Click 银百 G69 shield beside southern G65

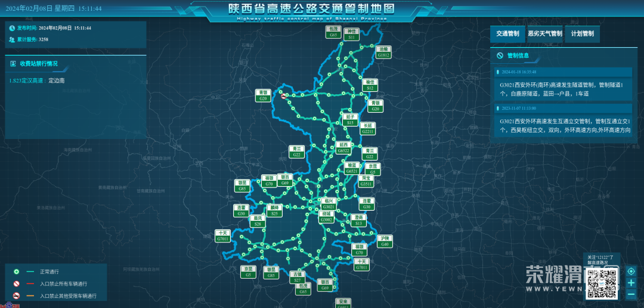pyautogui.click(x=325, y=285)
